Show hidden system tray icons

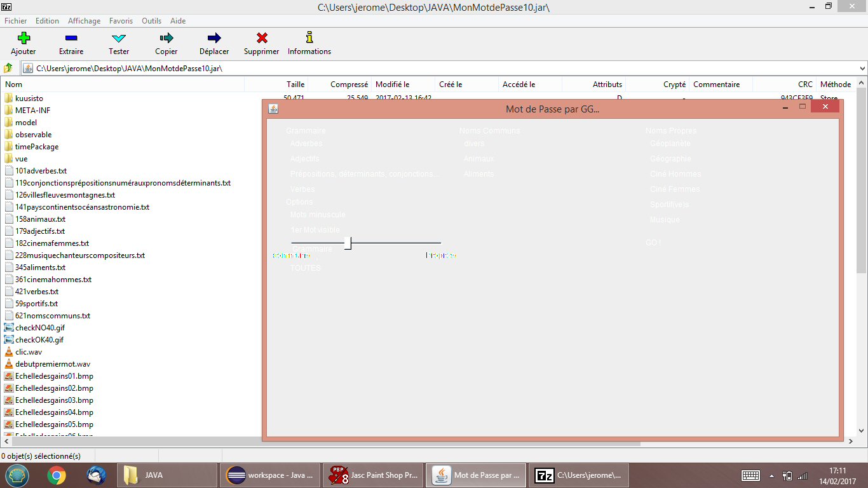coord(772,475)
